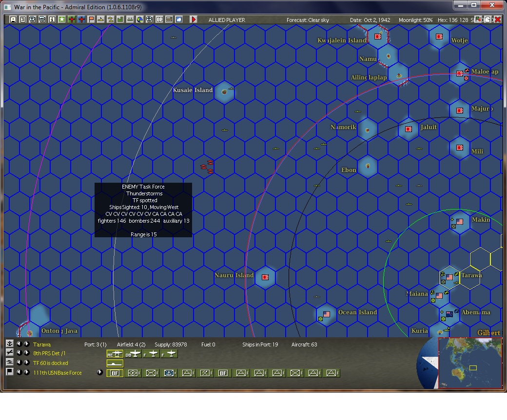The width and height of the screenshot is (507, 420).
Task: Next air unit arrow beside 8th PRS Det
Action: [27, 353]
